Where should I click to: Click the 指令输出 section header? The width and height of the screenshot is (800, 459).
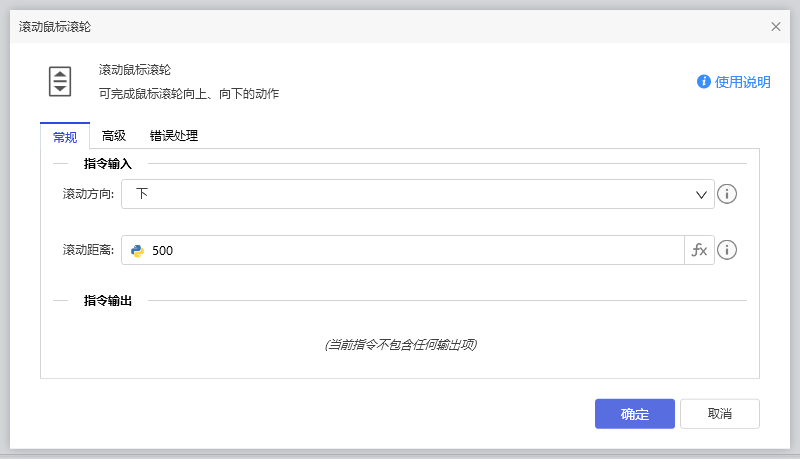pos(107,300)
